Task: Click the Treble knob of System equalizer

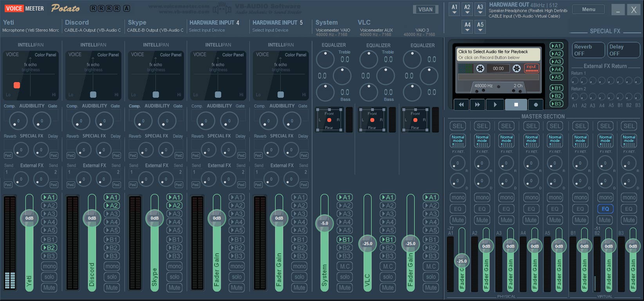Action: click(325, 59)
